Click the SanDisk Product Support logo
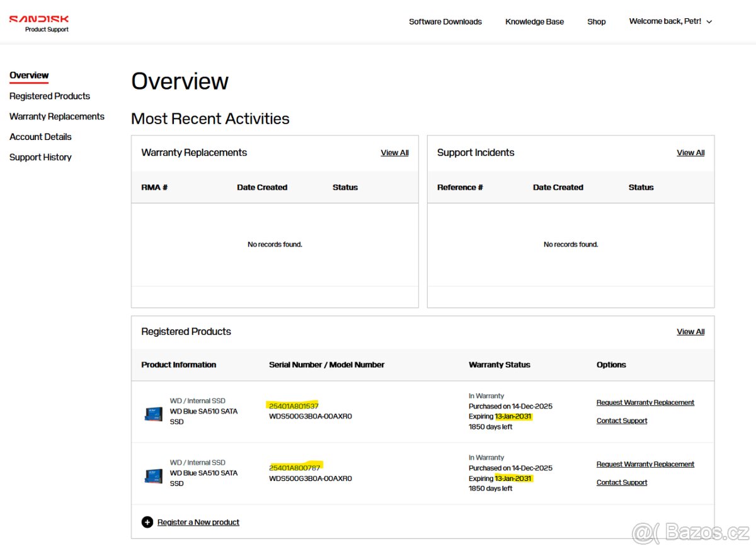756x551 pixels. 39,24
